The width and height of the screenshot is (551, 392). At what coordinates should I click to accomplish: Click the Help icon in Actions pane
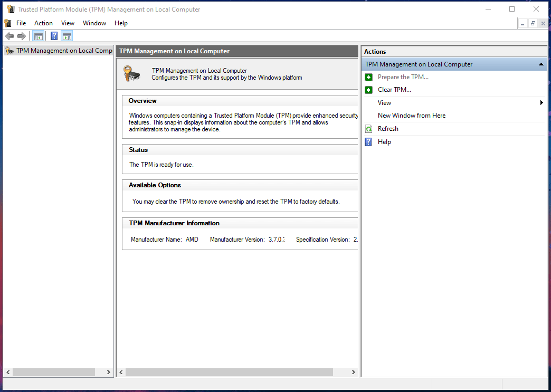pos(368,141)
